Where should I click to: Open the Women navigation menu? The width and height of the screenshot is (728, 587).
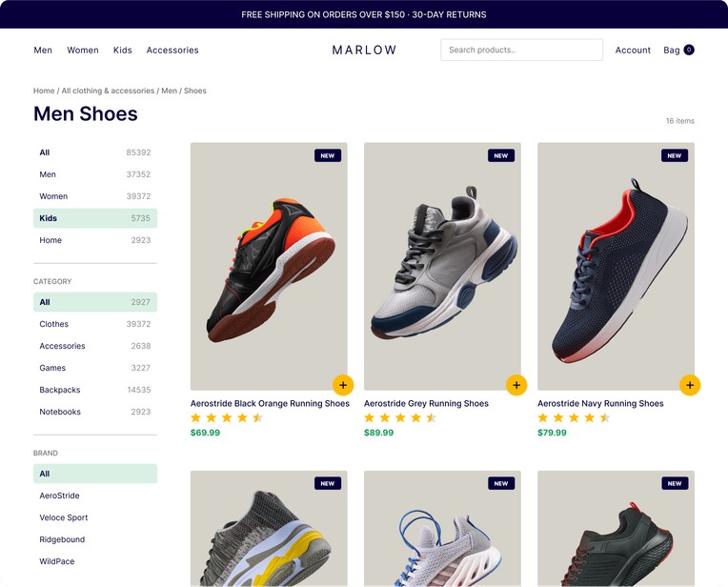pyautogui.click(x=83, y=51)
